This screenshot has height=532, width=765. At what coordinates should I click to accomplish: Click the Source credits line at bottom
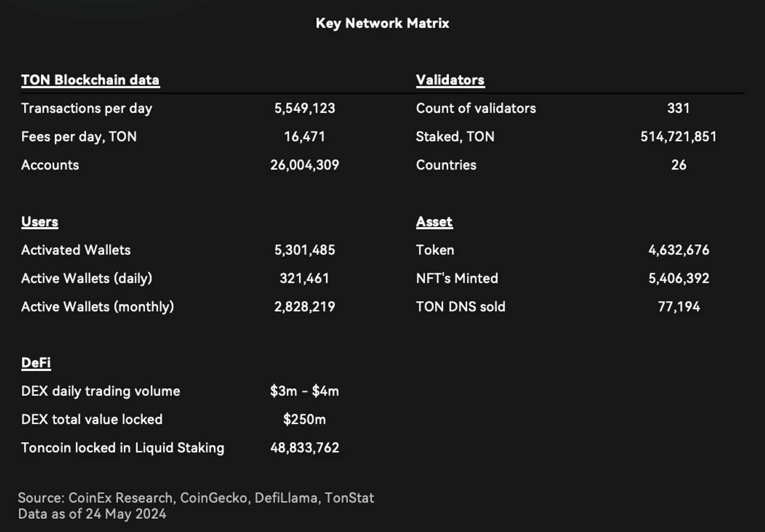point(196,498)
